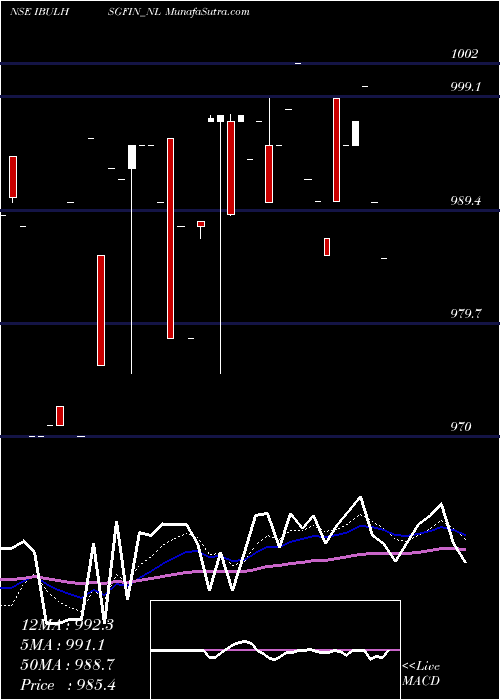
Task: Click the <<Live MACD label
Action: (x=421, y=673)
